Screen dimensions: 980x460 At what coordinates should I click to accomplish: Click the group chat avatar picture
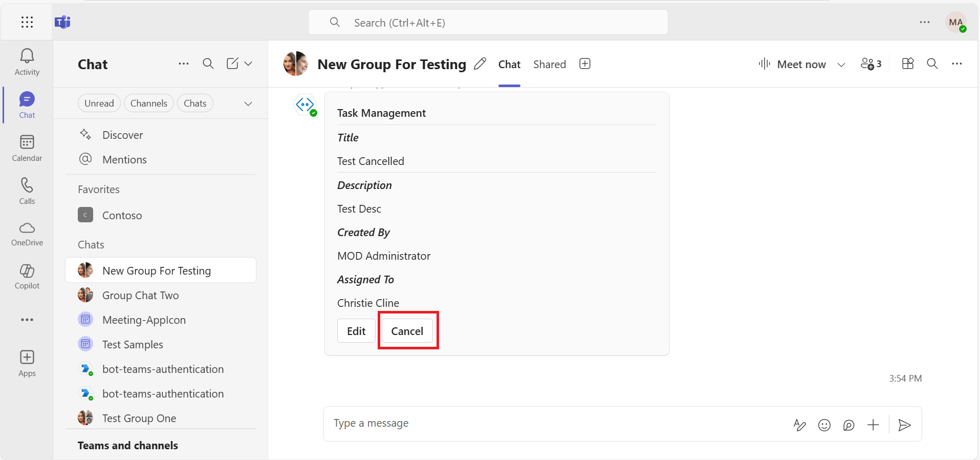pyautogui.click(x=296, y=64)
